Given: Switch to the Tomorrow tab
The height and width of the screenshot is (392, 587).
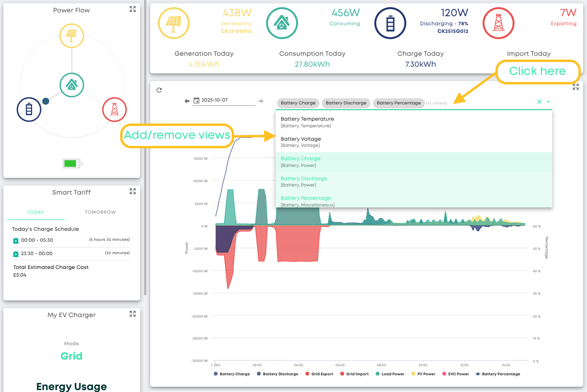Looking at the screenshot, I should (100, 212).
